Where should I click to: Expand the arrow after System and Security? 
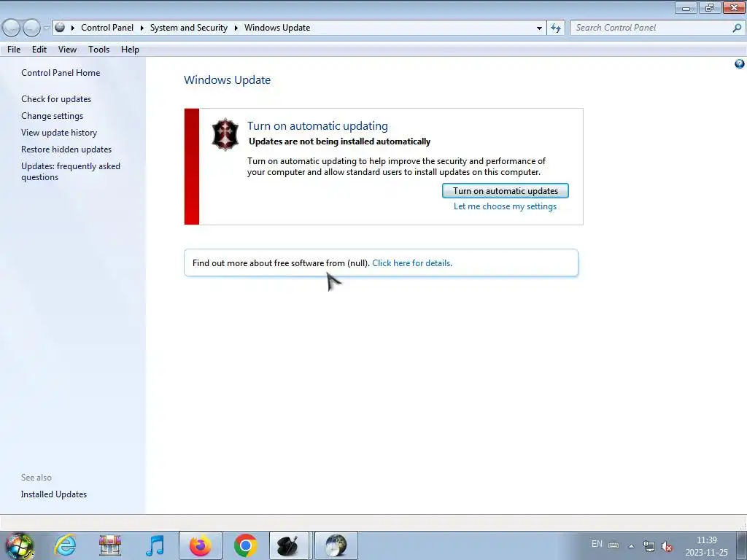pos(236,28)
